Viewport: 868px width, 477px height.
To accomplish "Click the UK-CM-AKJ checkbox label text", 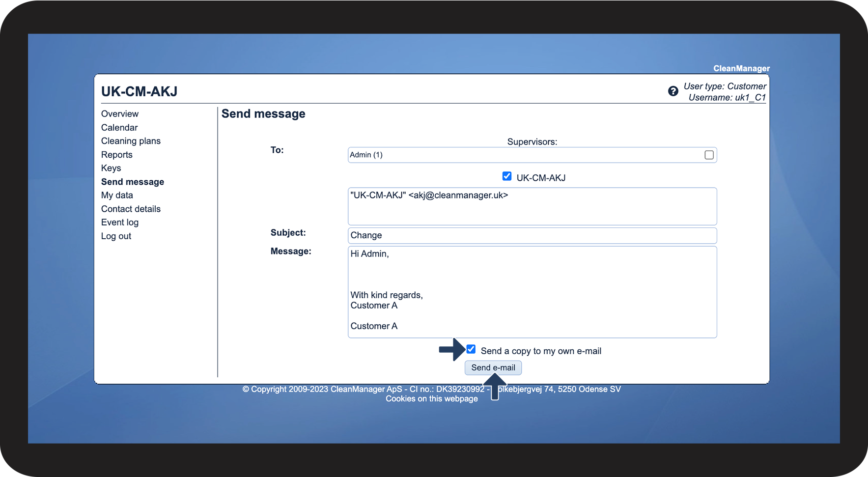I will click(541, 178).
